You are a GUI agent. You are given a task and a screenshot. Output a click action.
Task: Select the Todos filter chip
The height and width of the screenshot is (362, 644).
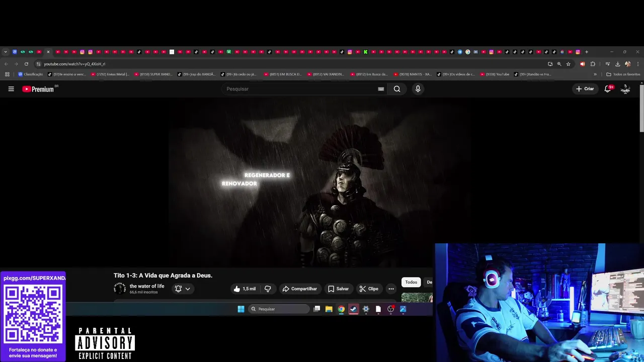(411, 282)
